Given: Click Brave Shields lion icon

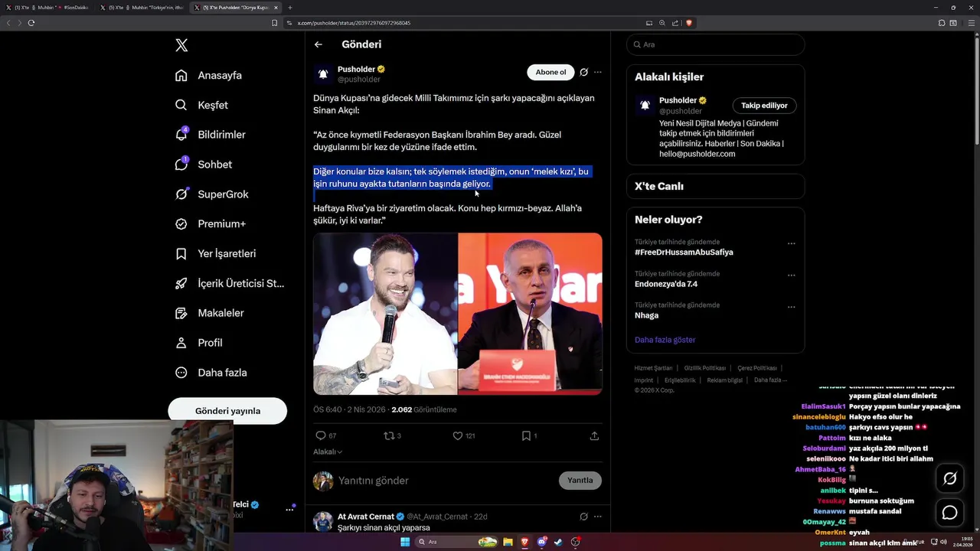Looking at the screenshot, I should (689, 23).
